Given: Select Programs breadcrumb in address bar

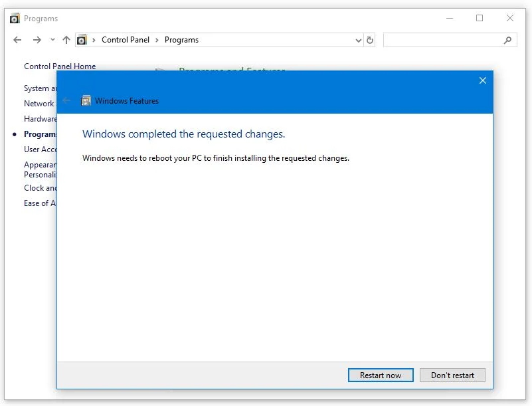Looking at the screenshot, I should click(181, 40).
